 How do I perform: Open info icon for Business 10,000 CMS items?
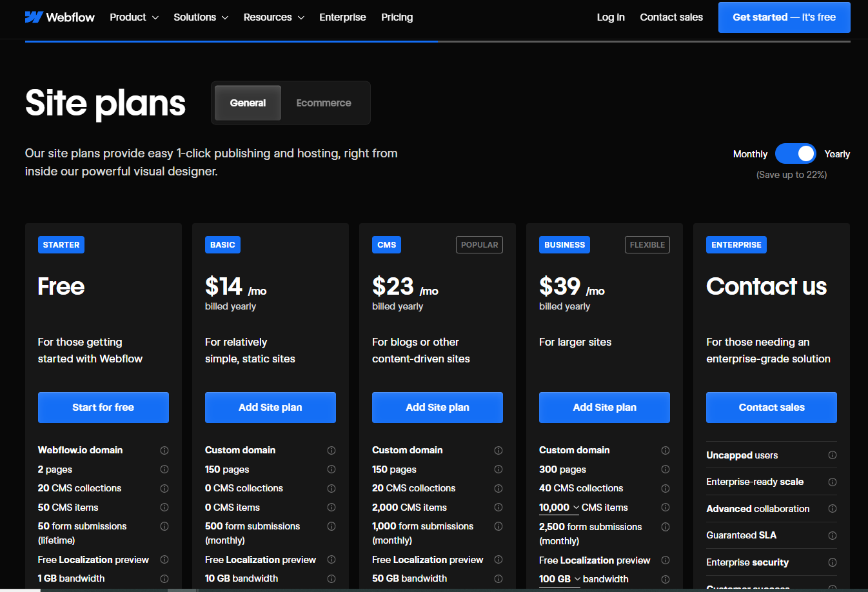(x=666, y=507)
